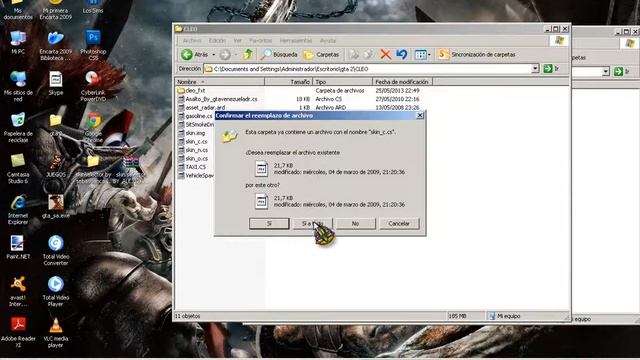Click Camtasia Studio 6 desktop icon
This screenshot has width=640, height=360.
(18, 169)
